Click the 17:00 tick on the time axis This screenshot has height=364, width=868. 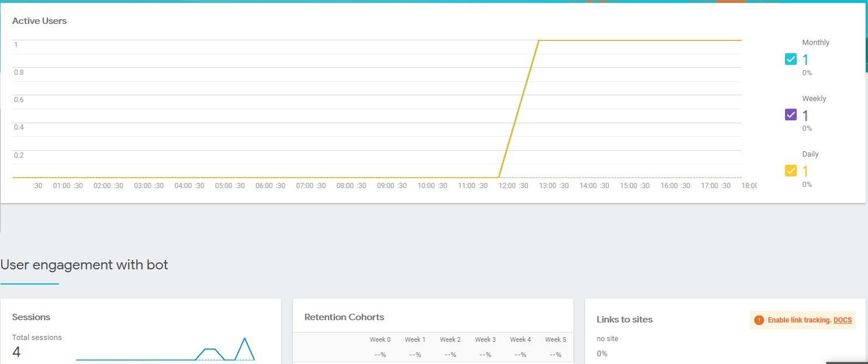coord(709,186)
